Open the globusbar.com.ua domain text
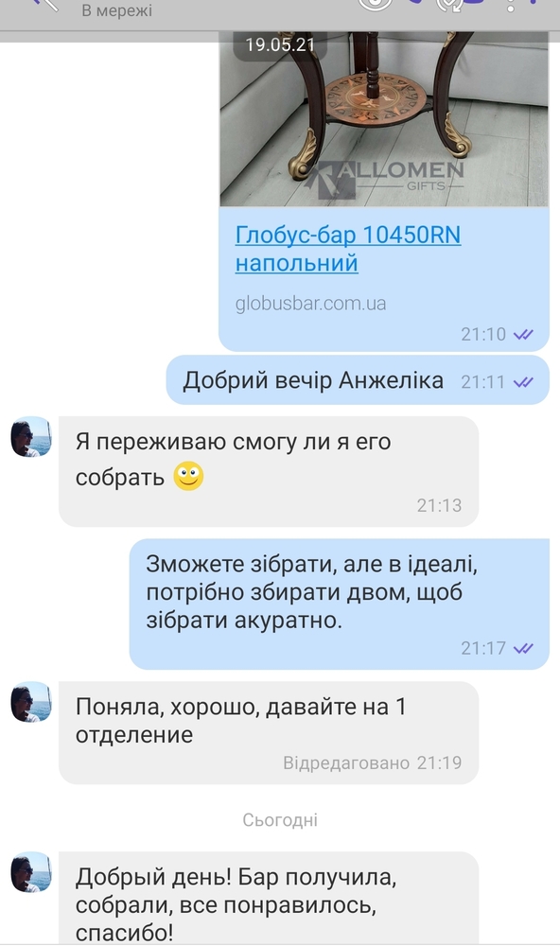 [x=310, y=303]
